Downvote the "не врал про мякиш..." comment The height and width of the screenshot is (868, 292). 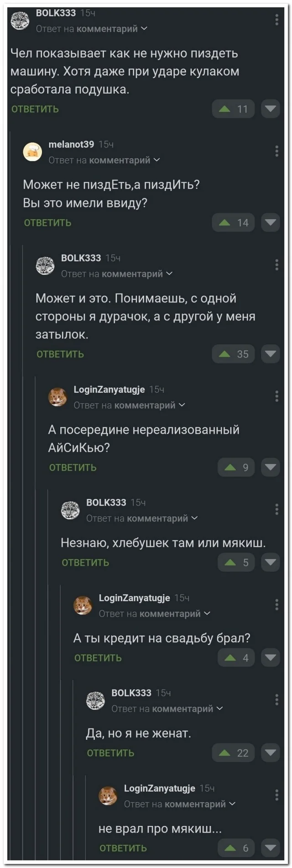[271, 847]
